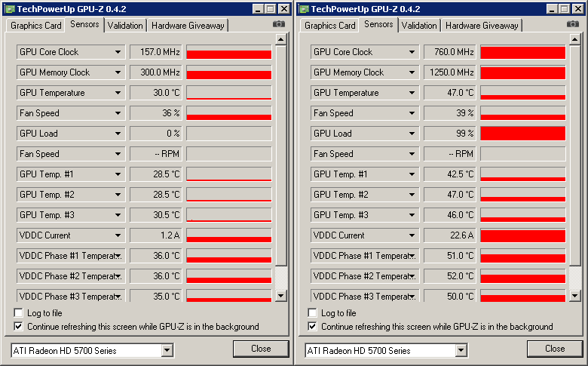
Task: Click the GPU-Z title bar icon in right window
Action: pos(304,9)
